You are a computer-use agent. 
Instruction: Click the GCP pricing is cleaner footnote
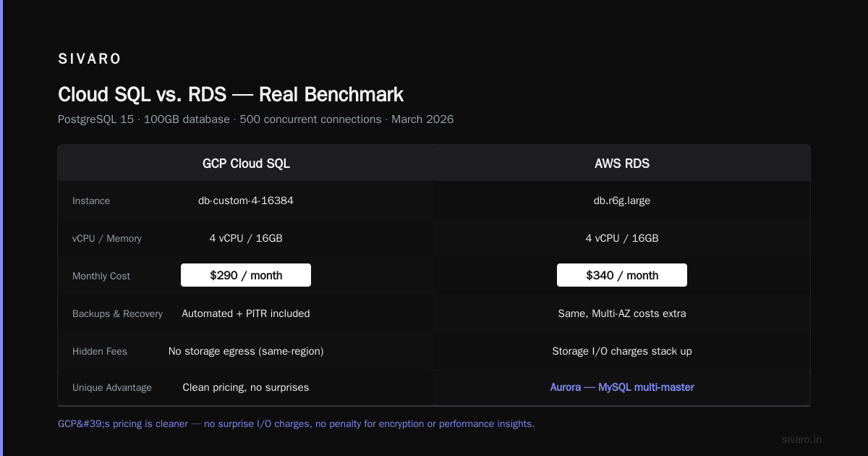297,424
